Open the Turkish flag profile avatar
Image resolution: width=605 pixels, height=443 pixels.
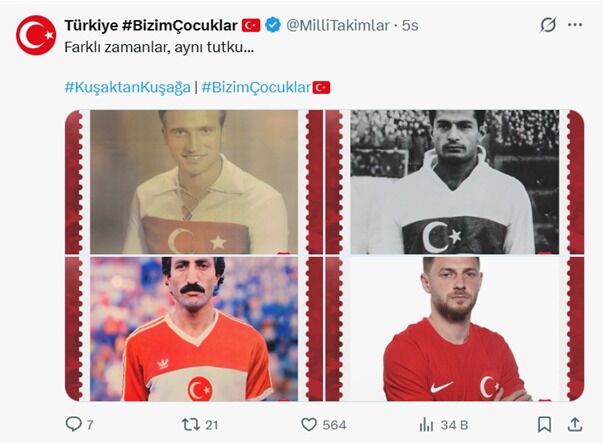click(36, 35)
